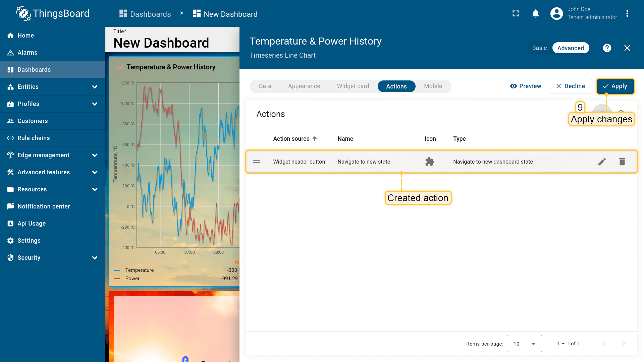The height and width of the screenshot is (362, 644).
Task: Click the John Doe avatar icon
Action: tap(556, 14)
